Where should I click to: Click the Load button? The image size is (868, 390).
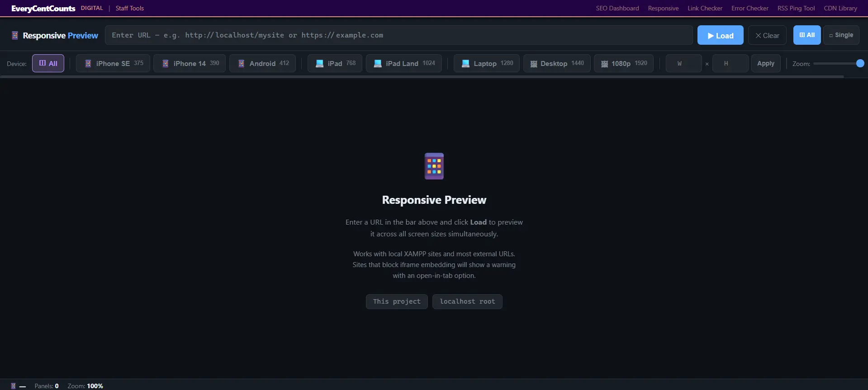point(720,35)
